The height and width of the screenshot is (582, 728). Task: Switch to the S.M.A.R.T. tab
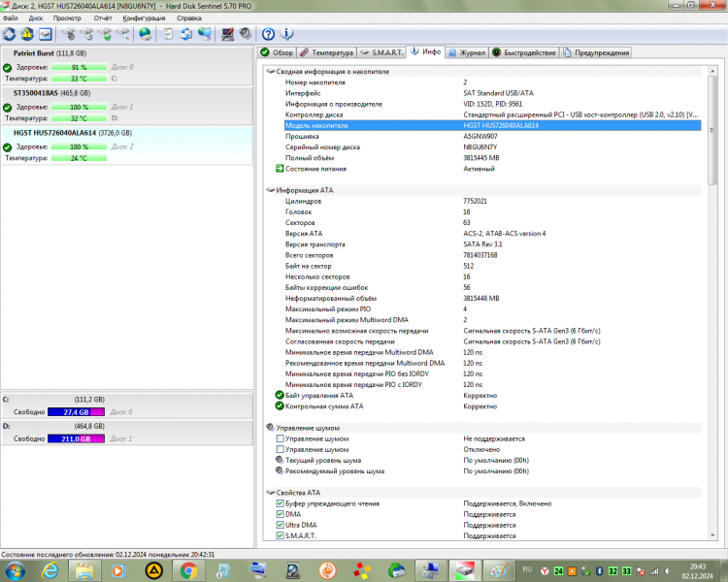(382, 53)
